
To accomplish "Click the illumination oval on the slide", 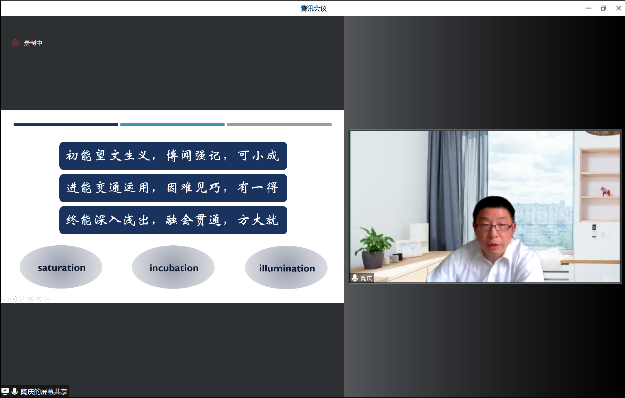I will point(286,268).
